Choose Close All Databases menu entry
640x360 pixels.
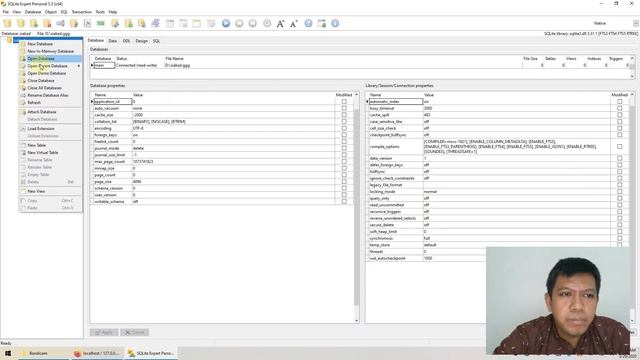(x=51, y=88)
